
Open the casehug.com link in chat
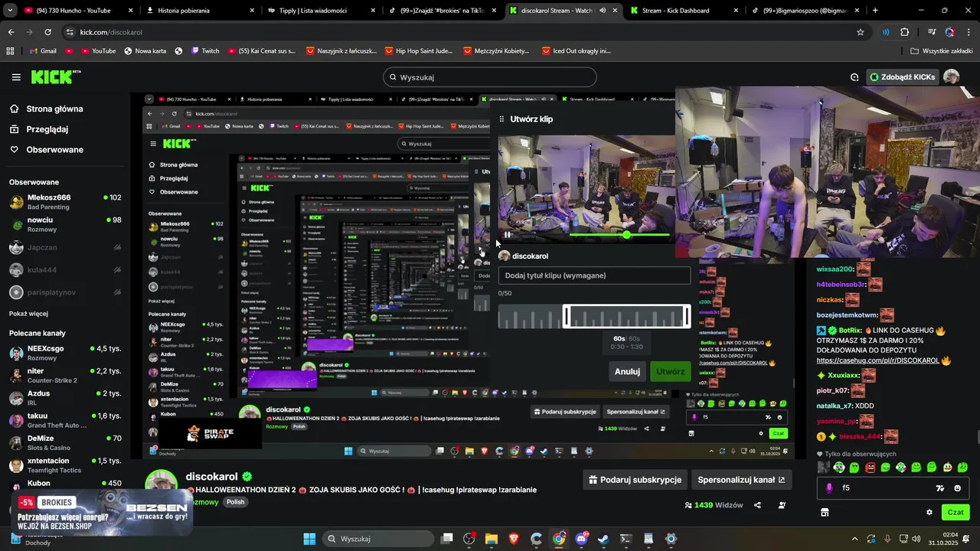pyautogui.click(x=877, y=360)
